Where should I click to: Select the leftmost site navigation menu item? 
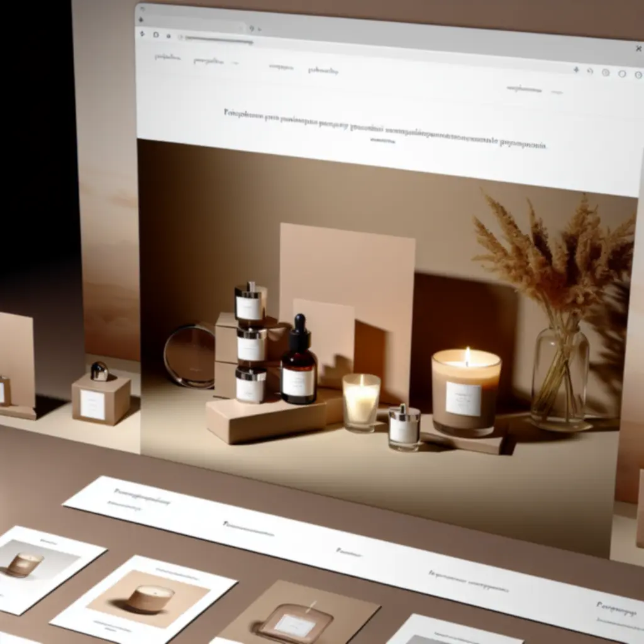[x=167, y=58]
